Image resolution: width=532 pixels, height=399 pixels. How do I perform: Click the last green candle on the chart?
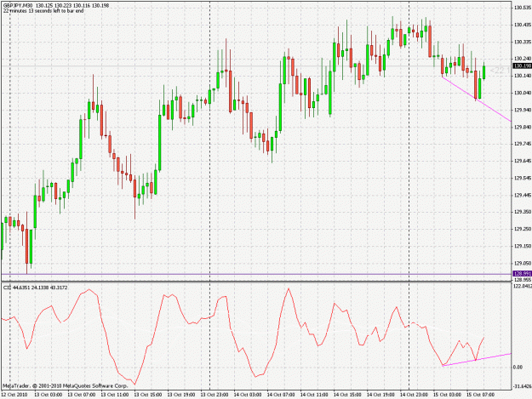click(x=483, y=72)
